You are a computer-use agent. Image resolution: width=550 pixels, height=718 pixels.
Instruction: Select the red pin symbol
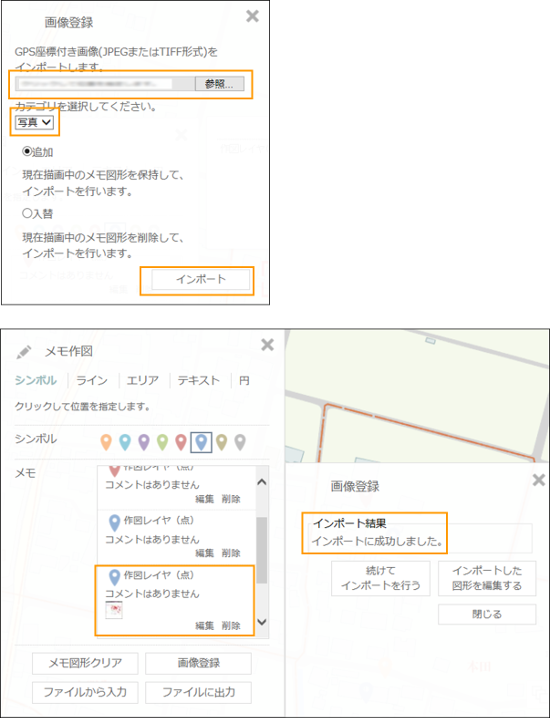181,442
